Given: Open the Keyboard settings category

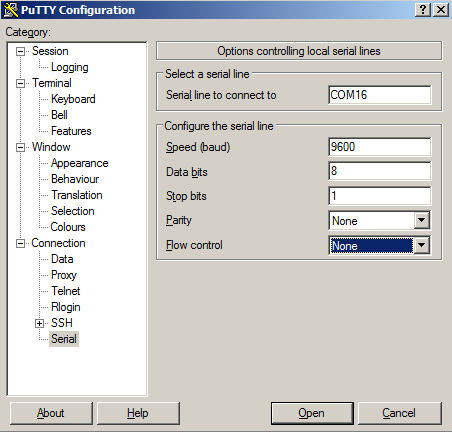Looking at the screenshot, I should [x=73, y=99].
